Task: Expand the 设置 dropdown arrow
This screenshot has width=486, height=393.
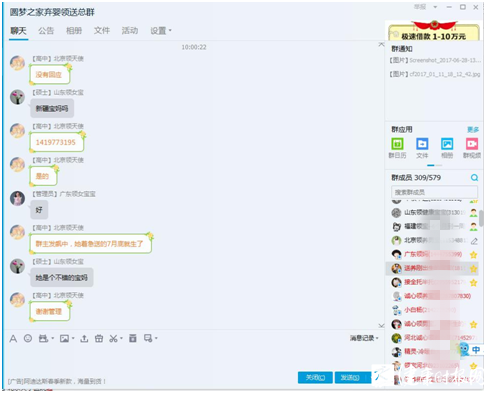Action: point(170,30)
